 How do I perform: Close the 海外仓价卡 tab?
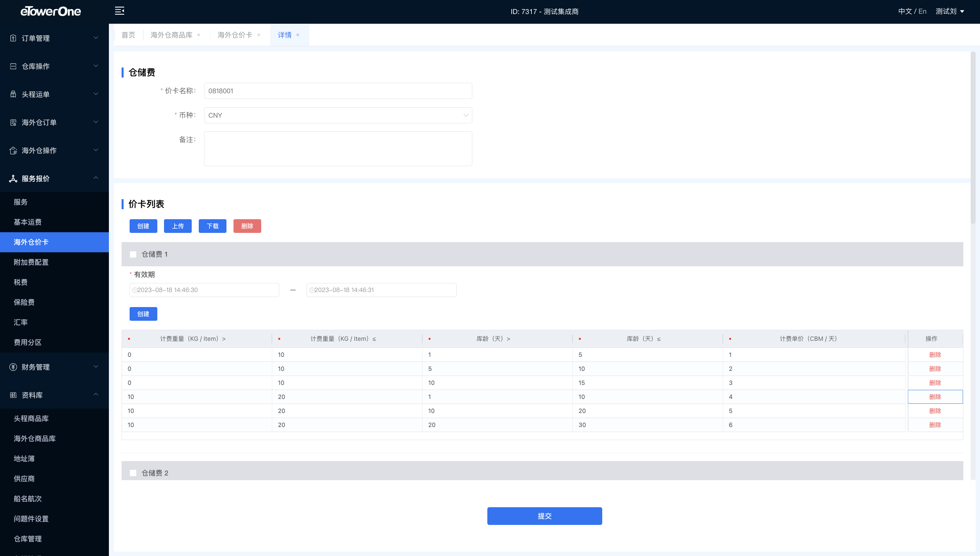[x=259, y=35]
